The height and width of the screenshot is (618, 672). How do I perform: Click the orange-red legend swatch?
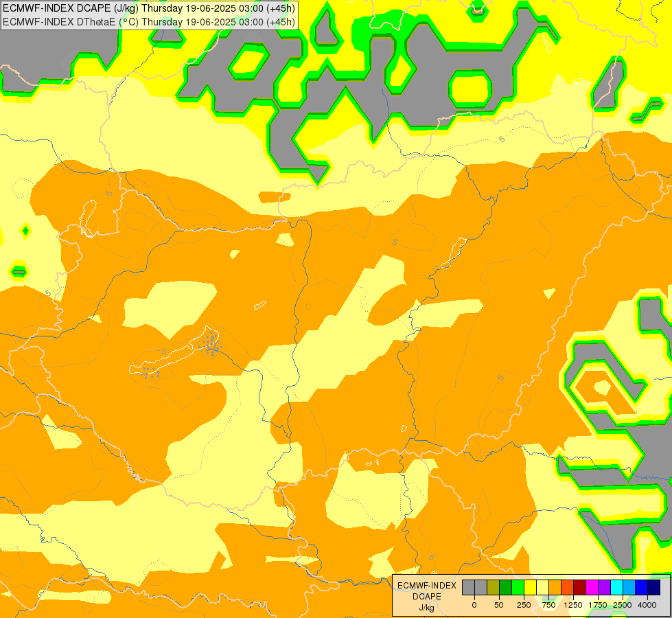coord(568,588)
